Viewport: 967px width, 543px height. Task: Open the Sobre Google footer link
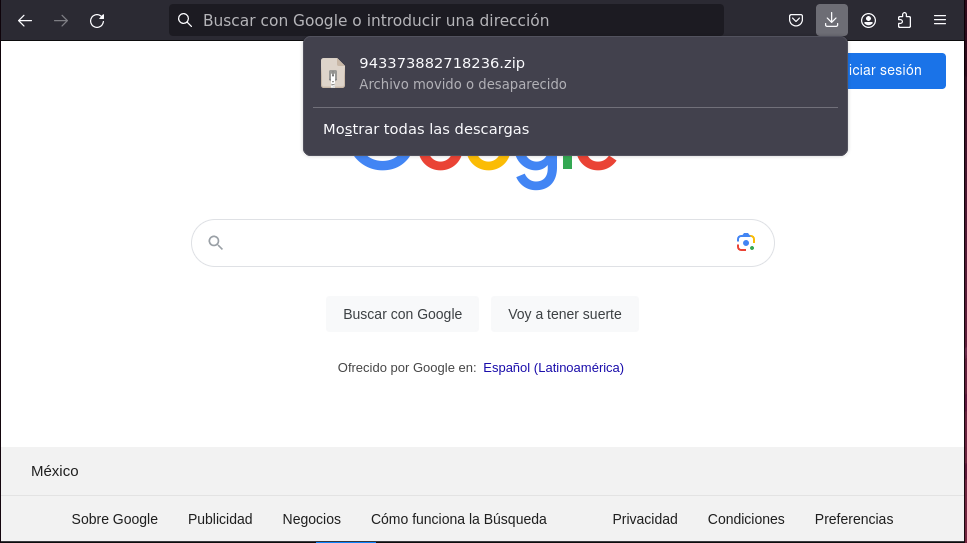pos(115,519)
